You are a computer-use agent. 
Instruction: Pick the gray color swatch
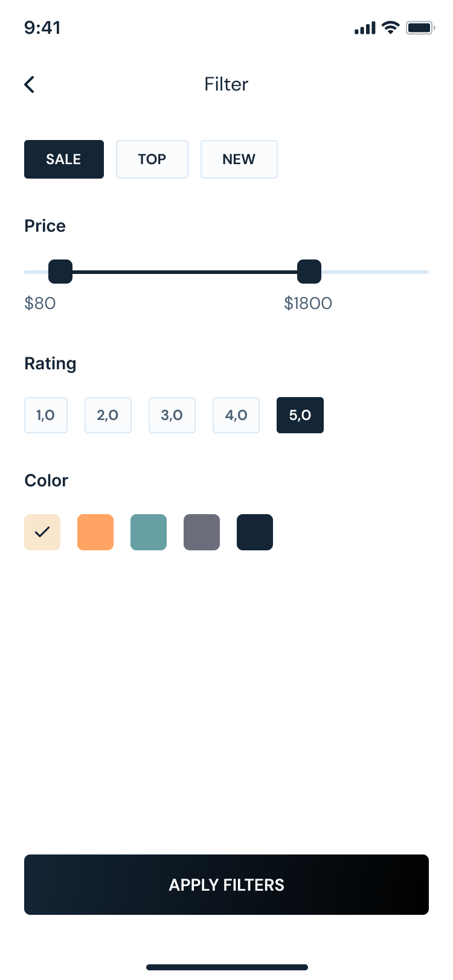click(202, 532)
